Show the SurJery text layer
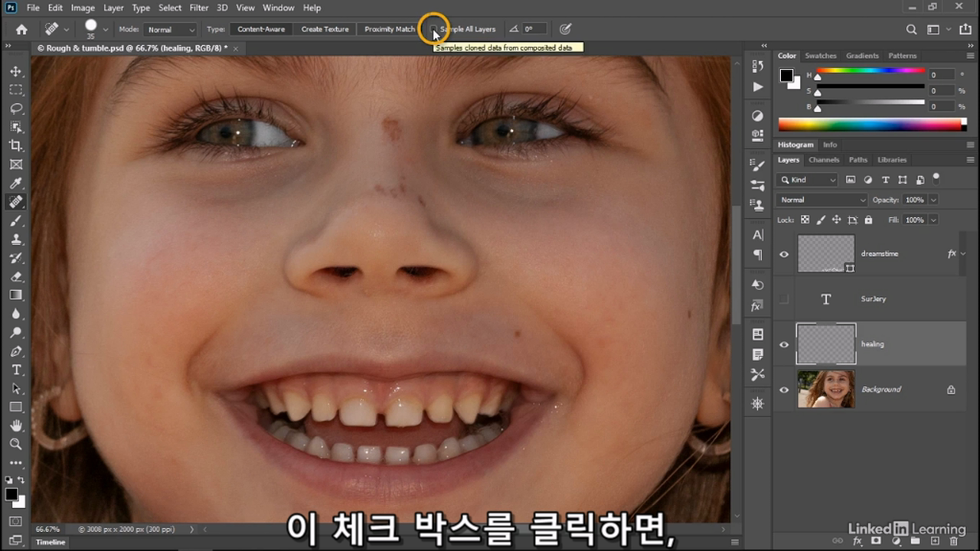Image resolution: width=980 pixels, height=551 pixels. (784, 299)
